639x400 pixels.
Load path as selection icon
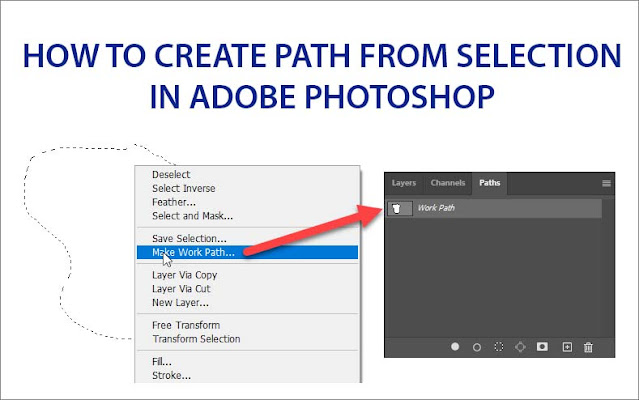[499, 347]
